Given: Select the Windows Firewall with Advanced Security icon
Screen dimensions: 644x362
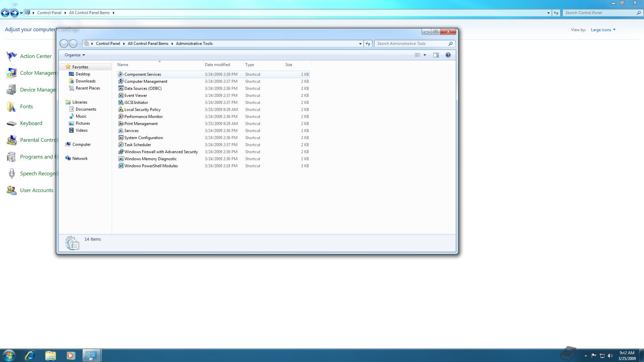Looking at the screenshot, I should 121,152.
